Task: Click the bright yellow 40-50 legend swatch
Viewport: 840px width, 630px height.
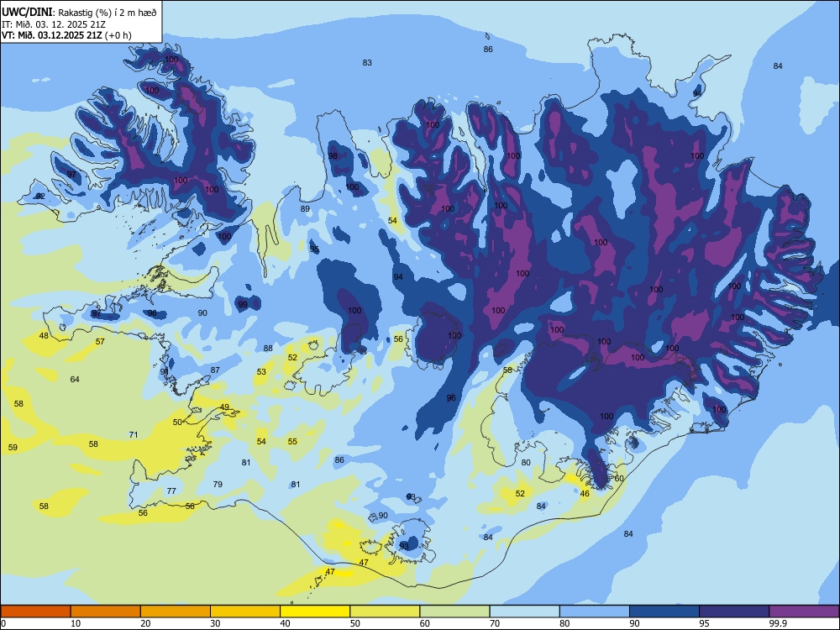Action: point(315,612)
